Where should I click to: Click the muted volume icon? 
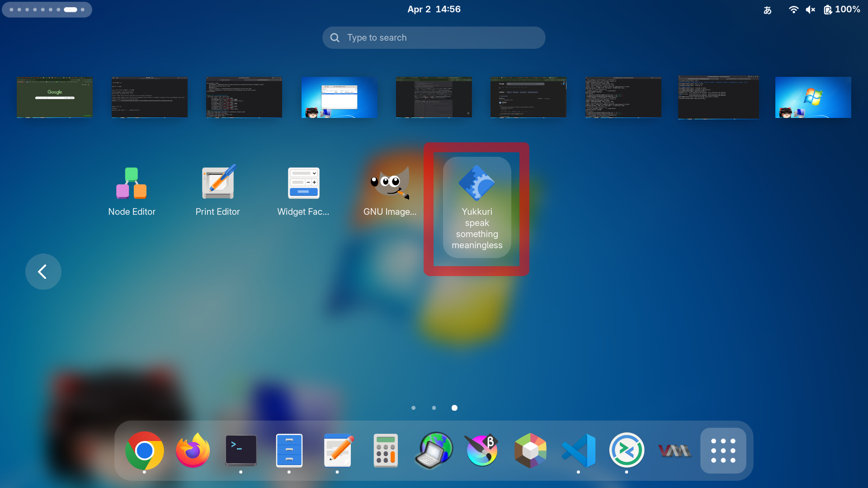(811, 9)
